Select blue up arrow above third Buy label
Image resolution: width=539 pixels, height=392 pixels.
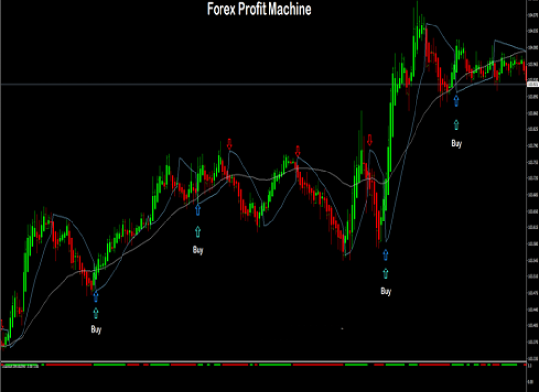tap(386, 255)
